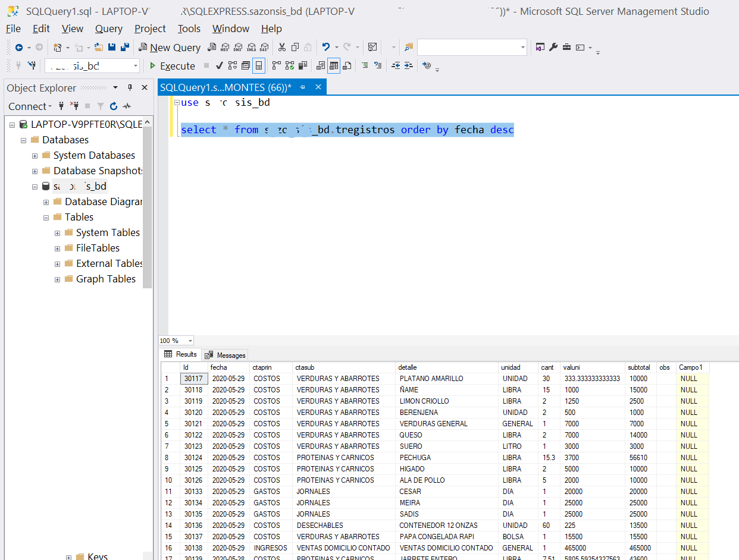Click the Connect button in Object Explorer
This screenshot has height=560, width=739.
[x=27, y=106]
